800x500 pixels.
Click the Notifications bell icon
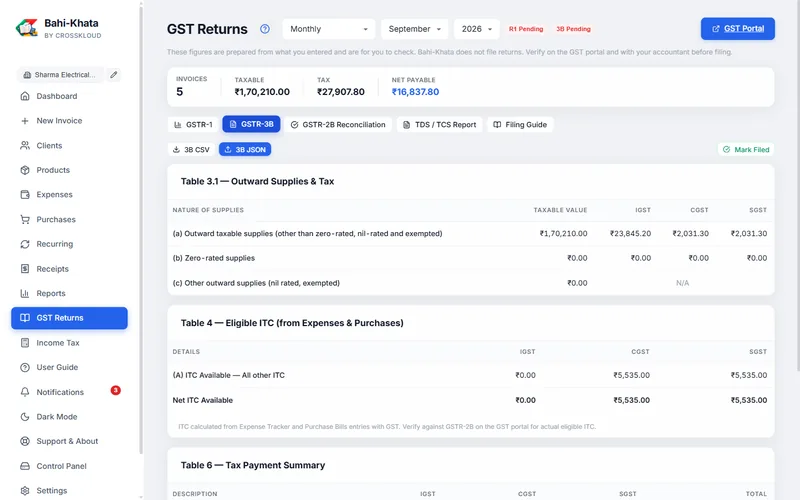24,392
